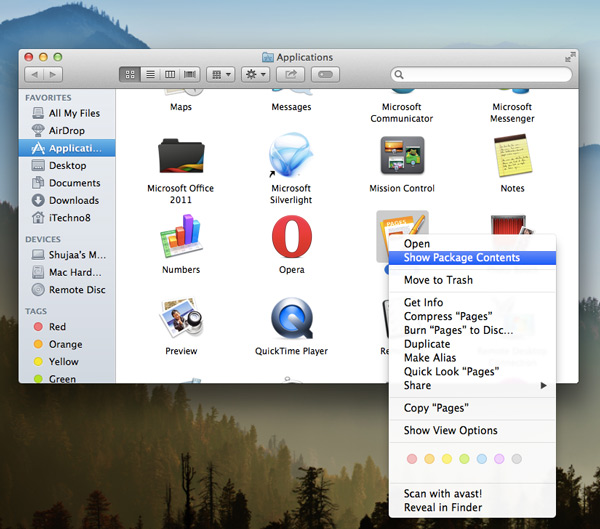Screen dimensions: 600x529
Task: Select the Microsoft Communicator label
Action: [x=402, y=113]
